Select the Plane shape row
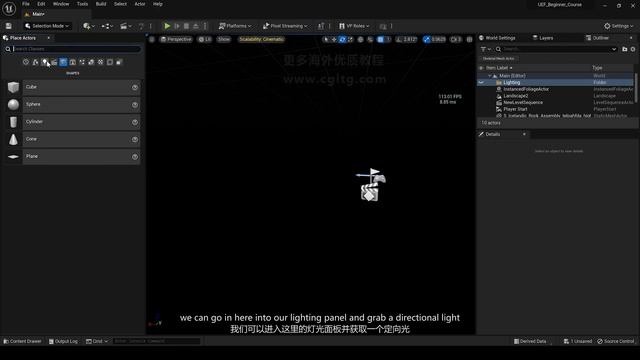Image resolution: width=640 pixels, height=360 pixels. [73, 156]
